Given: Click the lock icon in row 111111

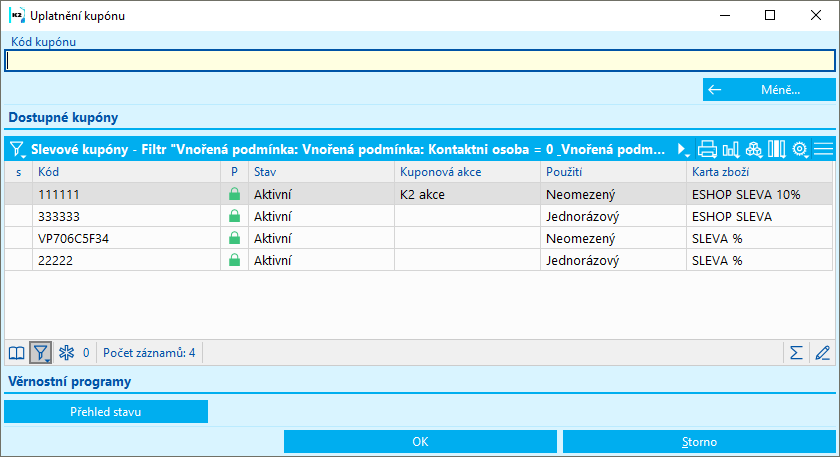Looking at the screenshot, I should 234,194.
